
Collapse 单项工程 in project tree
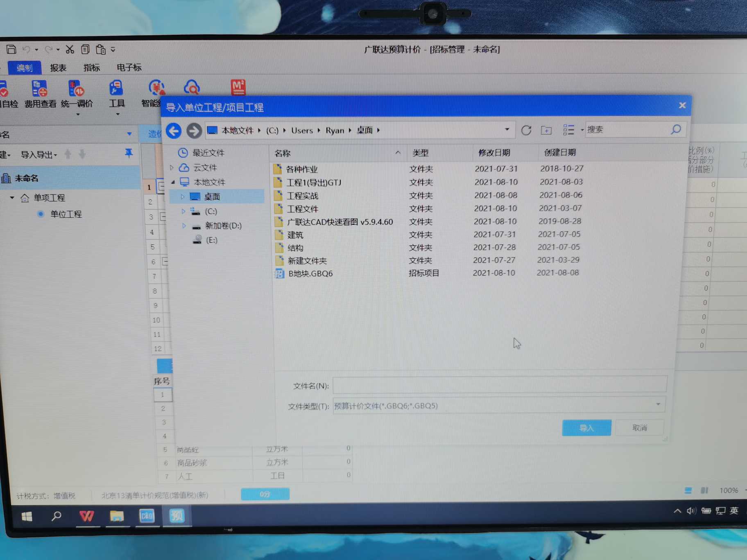(x=12, y=198)
